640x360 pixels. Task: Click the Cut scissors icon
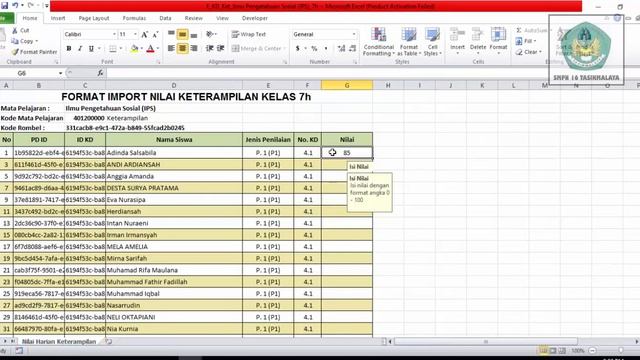pyautogui.click(x=15, y=31)
